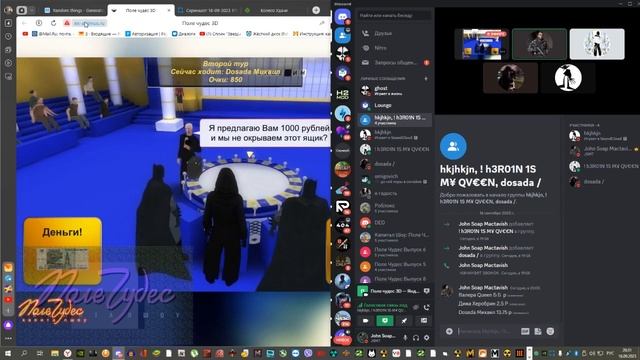Open dosada direct message in list
Image resolution: width=640 pixels, height=360 pixels.
click(x=395, y=164)
